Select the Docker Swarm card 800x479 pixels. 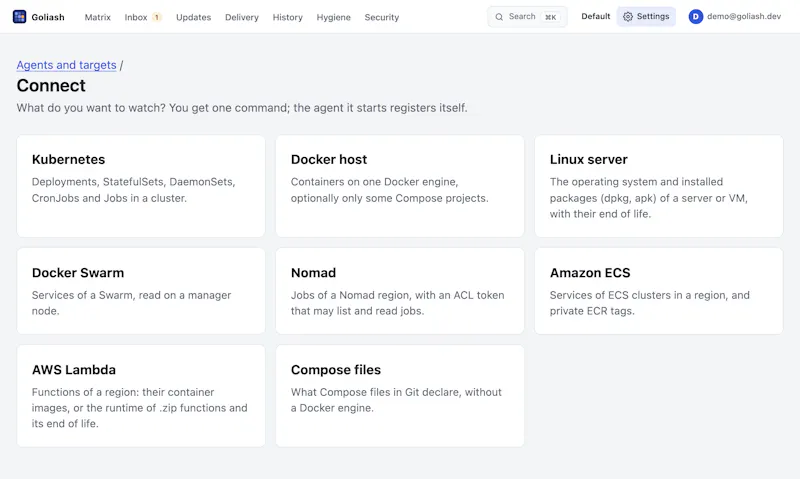pos(141,291)
